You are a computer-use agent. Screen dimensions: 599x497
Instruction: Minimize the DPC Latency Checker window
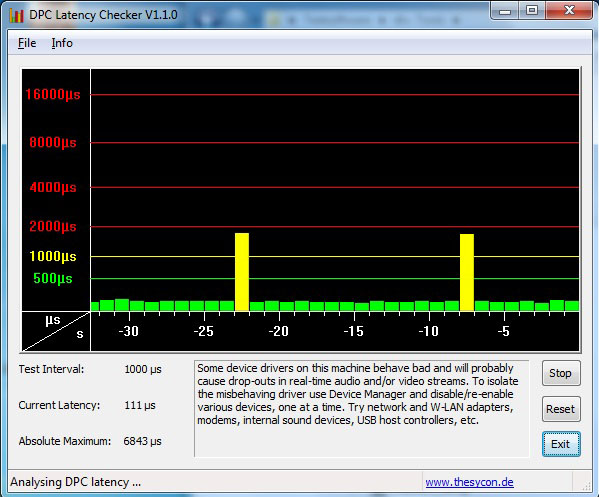[x=505, y=11]
